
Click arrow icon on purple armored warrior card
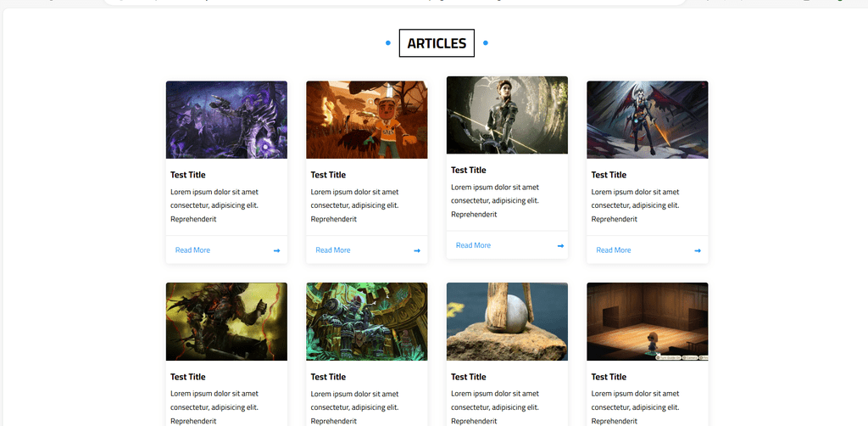point(277,250)
